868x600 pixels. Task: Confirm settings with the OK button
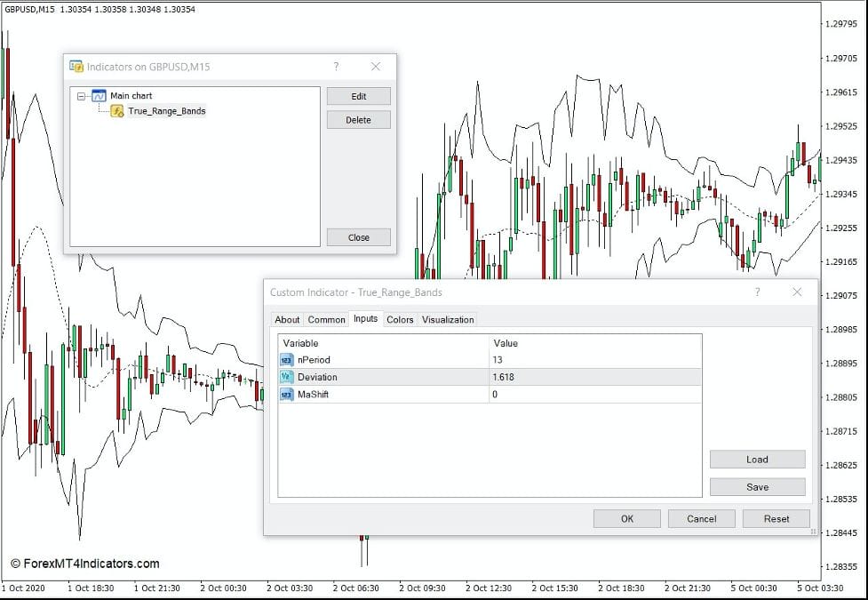626,517
